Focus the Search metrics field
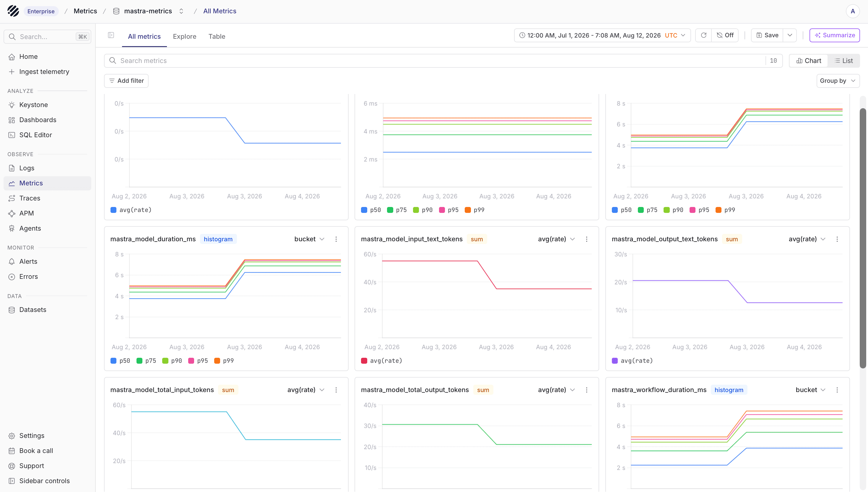The height and width of the screenshot is (492, 868). (x=443, y=61)
